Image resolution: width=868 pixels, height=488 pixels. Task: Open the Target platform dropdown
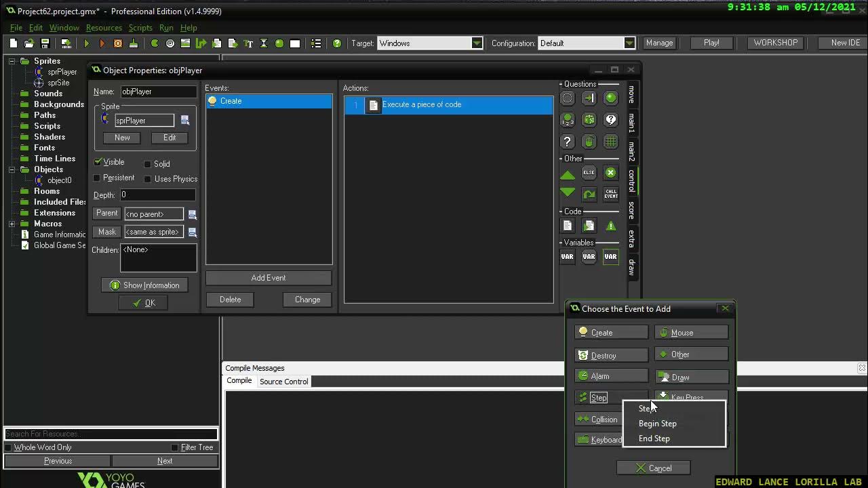coord(477,43)
